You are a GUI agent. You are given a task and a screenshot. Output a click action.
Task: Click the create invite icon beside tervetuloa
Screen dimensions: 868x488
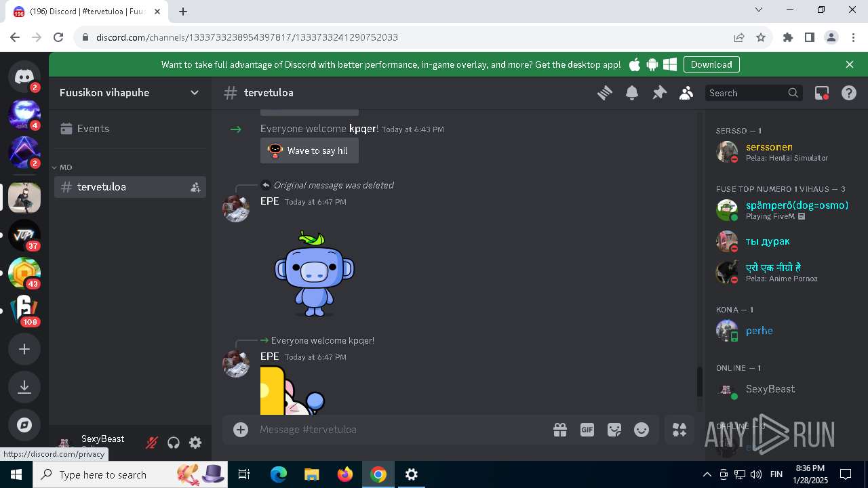coord(195,187)
